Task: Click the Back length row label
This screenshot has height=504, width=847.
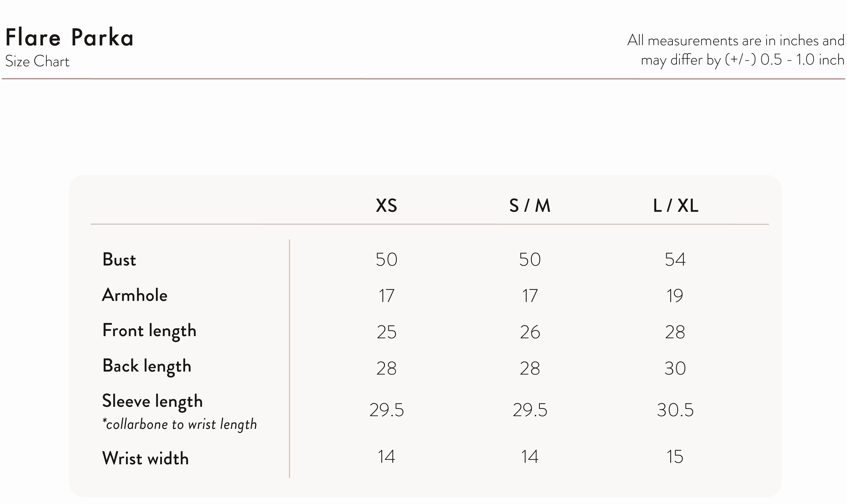Action: pyautogui.click(x=147, y=366)
